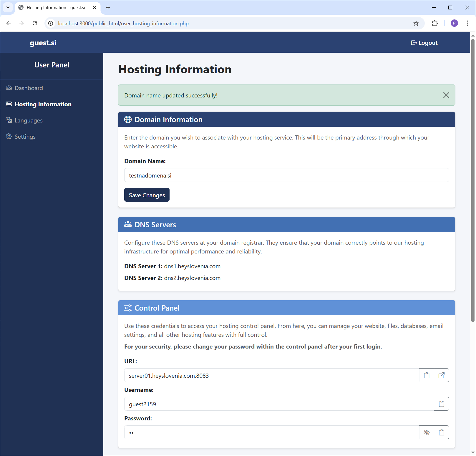Click the guest.si brand link
Viewport: 476px width, 456px height.
coord(43,42)
